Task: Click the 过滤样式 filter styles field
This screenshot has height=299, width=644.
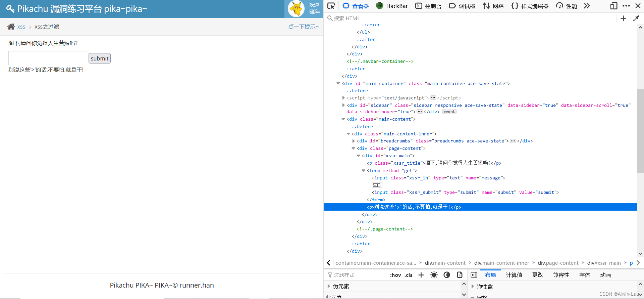Action: 356,275
